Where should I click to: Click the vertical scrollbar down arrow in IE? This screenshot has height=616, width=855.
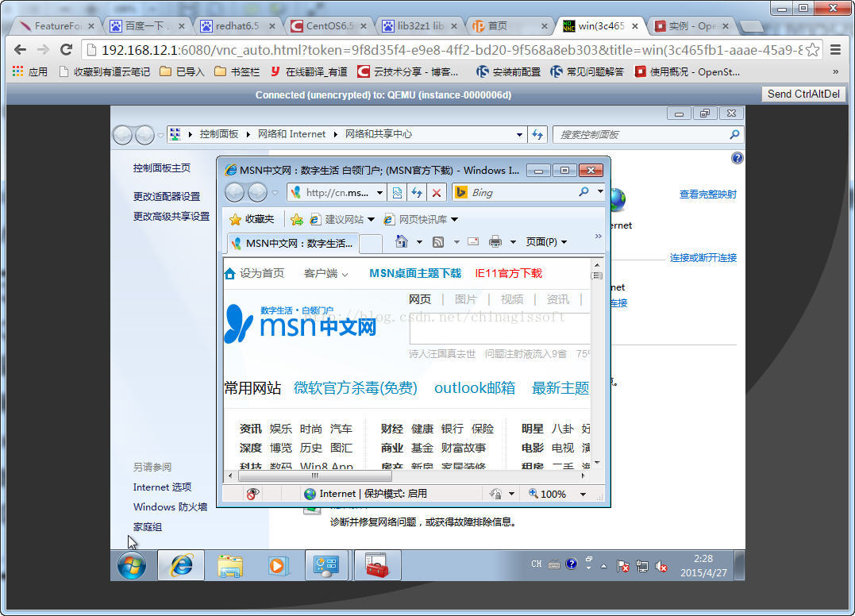[x=597, y=463]
